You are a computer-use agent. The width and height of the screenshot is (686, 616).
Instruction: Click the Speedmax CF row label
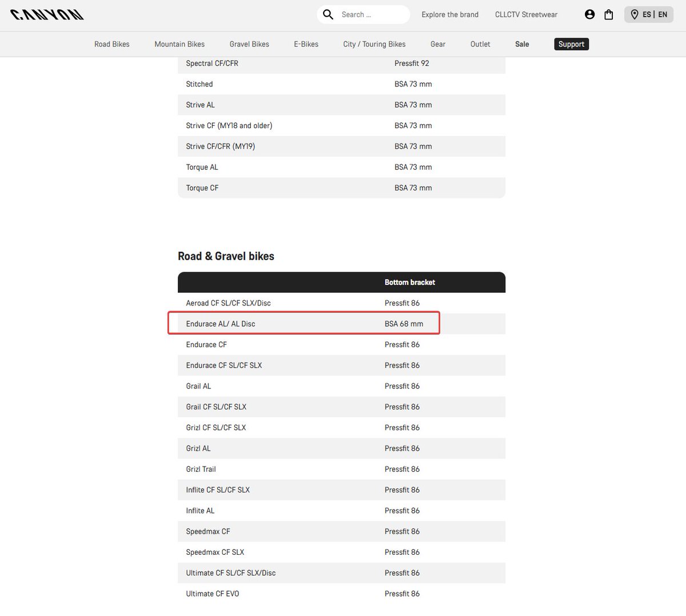tap(208, 531)
